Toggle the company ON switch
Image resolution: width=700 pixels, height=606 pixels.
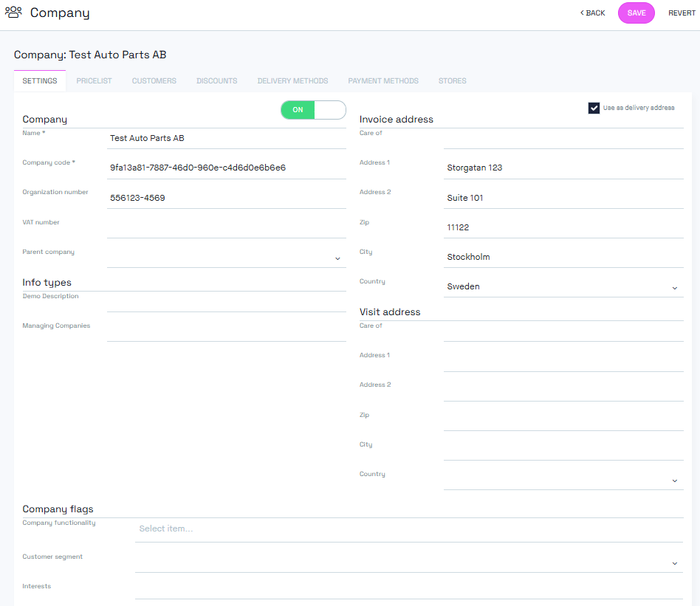[x=313, y=110]
